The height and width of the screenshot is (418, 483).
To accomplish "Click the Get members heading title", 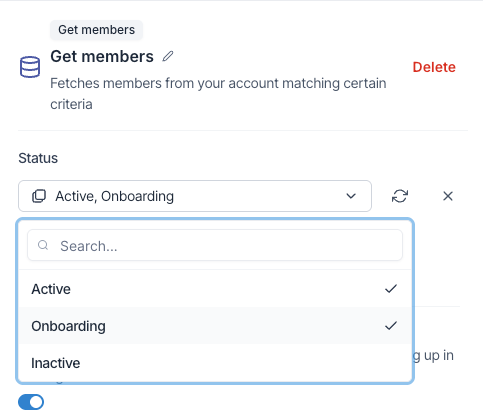I will (102, 56).
